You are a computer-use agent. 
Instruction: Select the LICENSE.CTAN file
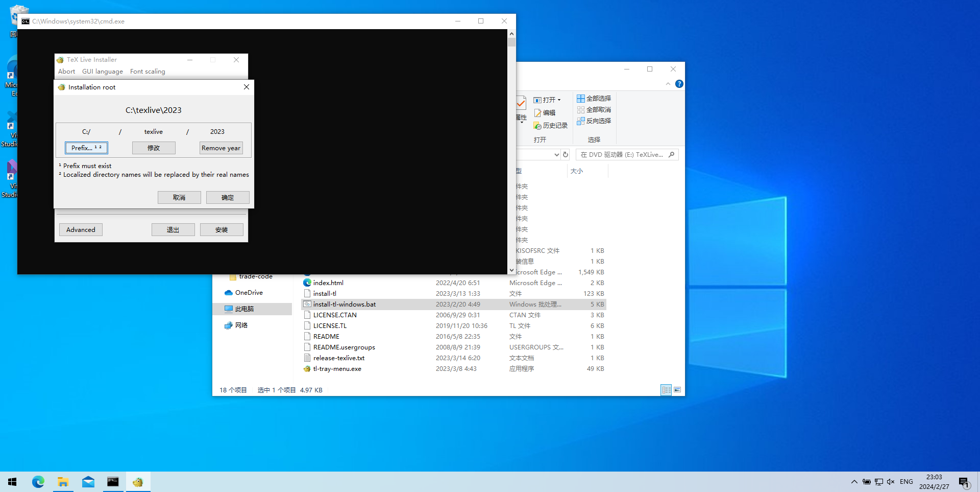(335, 315)
